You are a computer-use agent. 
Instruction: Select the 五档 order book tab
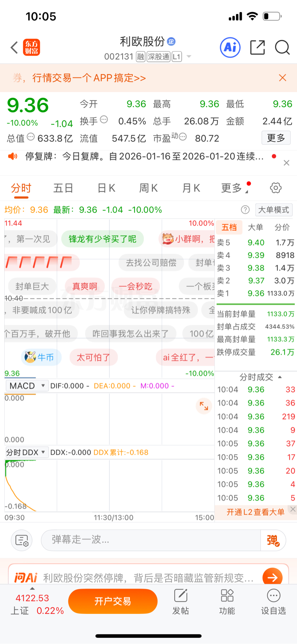pos(229,227)
